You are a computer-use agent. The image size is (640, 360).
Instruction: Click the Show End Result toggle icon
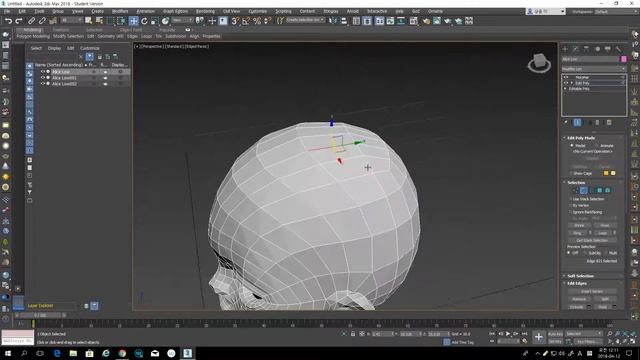click(577, 122)
